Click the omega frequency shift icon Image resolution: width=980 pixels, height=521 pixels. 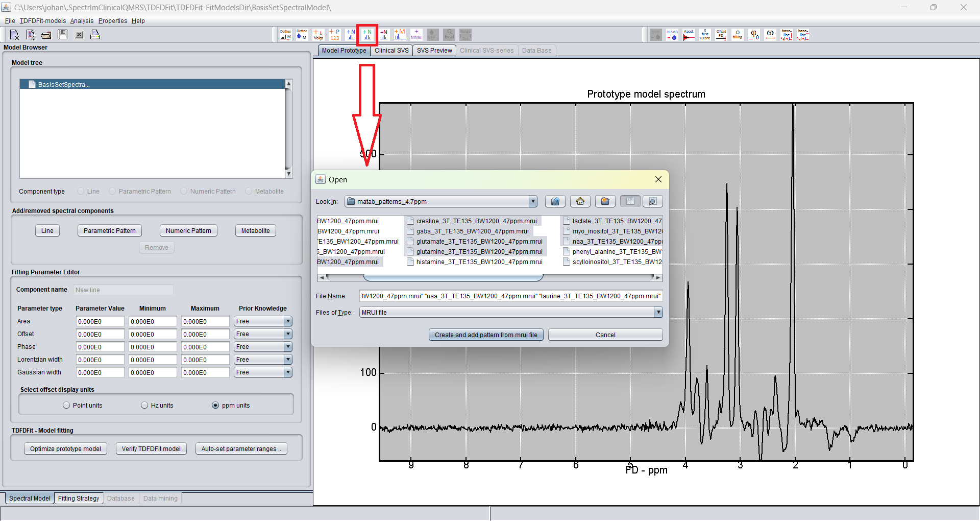coord(770,34)
